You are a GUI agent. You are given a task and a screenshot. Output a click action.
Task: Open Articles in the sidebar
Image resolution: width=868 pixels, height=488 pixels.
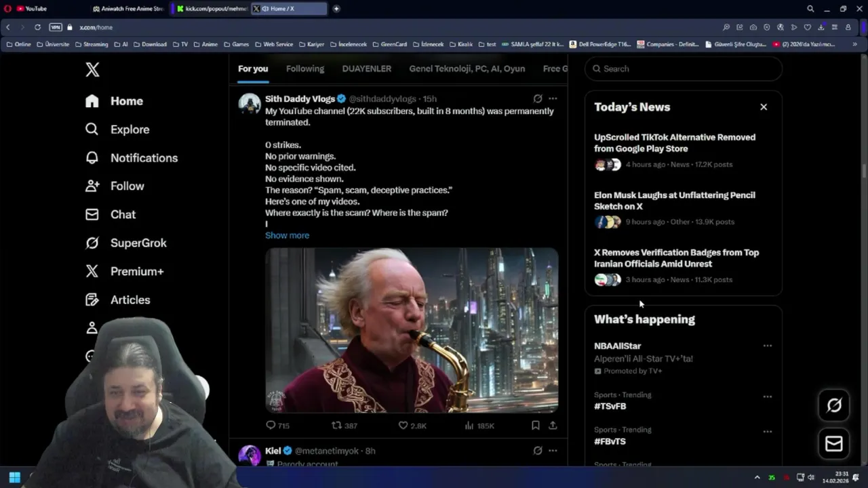[x=118, y=300]
